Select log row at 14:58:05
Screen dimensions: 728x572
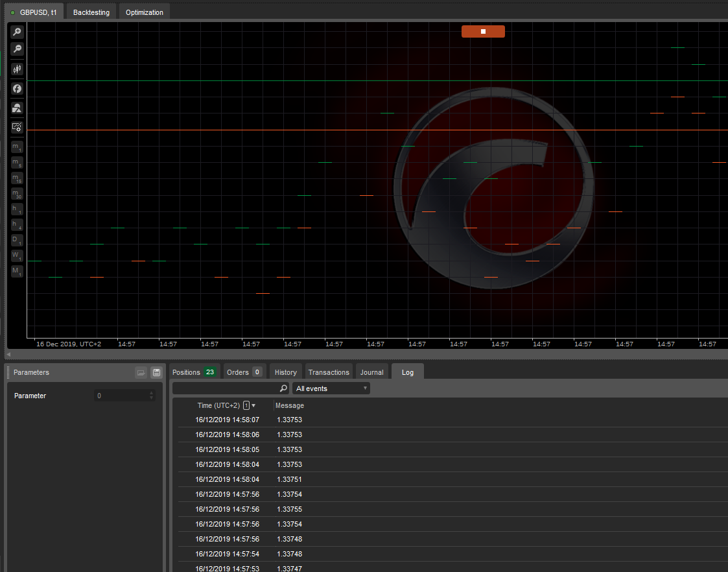(x=452, y=449)
